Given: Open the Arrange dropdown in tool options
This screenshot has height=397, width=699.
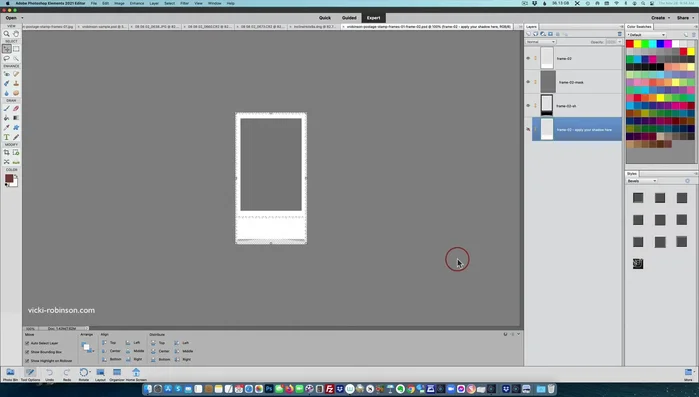Looking at the screenshot, I should [87, 347].
